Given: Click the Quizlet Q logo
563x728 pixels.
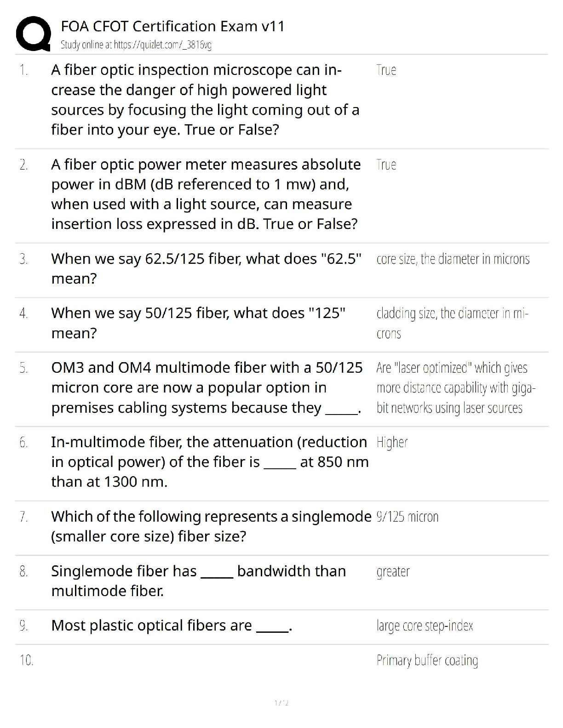Looking at the screenshot, I should click(33, 34).
